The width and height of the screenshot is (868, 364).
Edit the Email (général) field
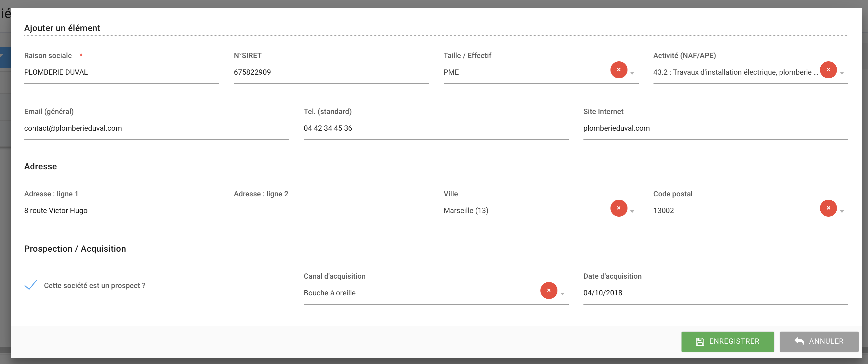point(157,128)
